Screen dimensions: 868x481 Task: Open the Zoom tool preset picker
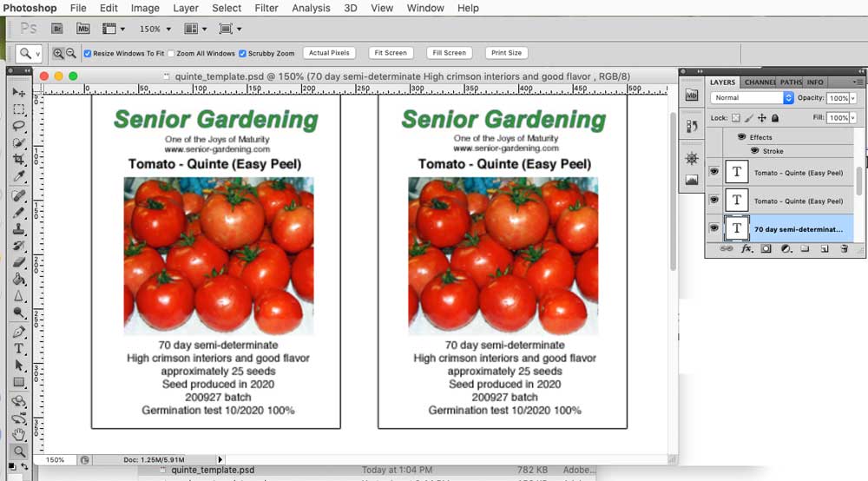[29, 54]
